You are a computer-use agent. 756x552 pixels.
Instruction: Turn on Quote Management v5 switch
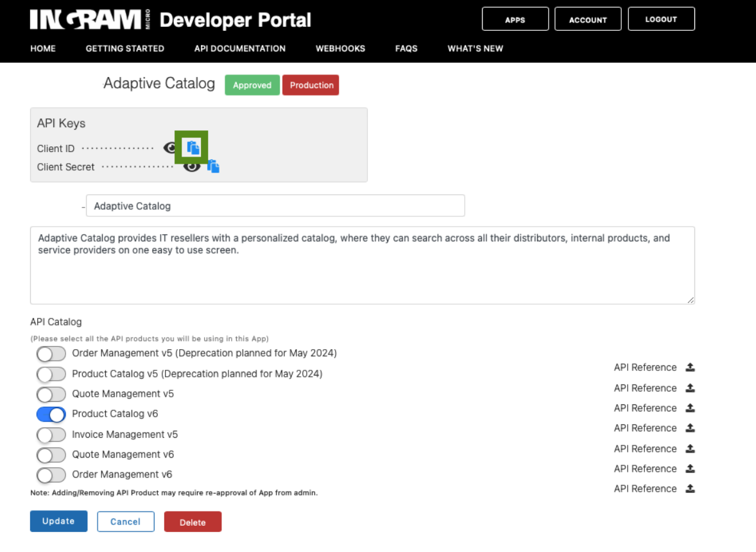(51, 394)
